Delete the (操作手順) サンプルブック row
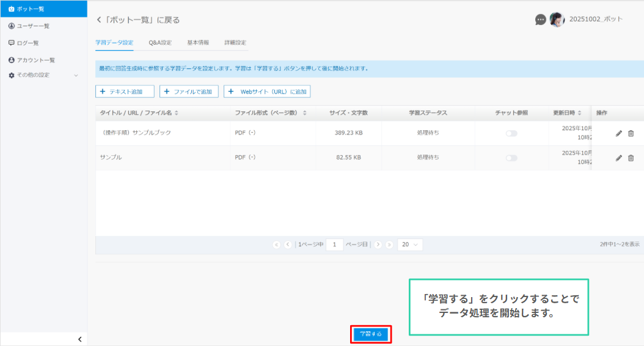644x346 pixels. [631, 133]
